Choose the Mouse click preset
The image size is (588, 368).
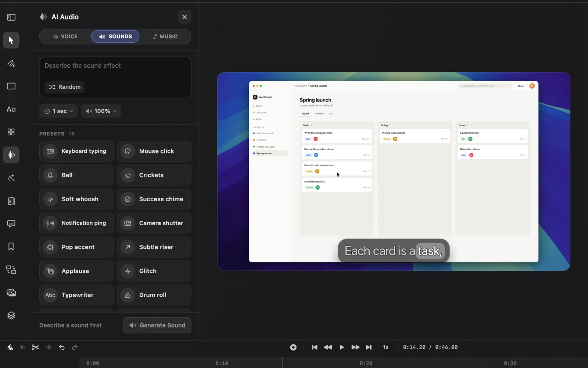pyautogui.click(x=154, y=151)
